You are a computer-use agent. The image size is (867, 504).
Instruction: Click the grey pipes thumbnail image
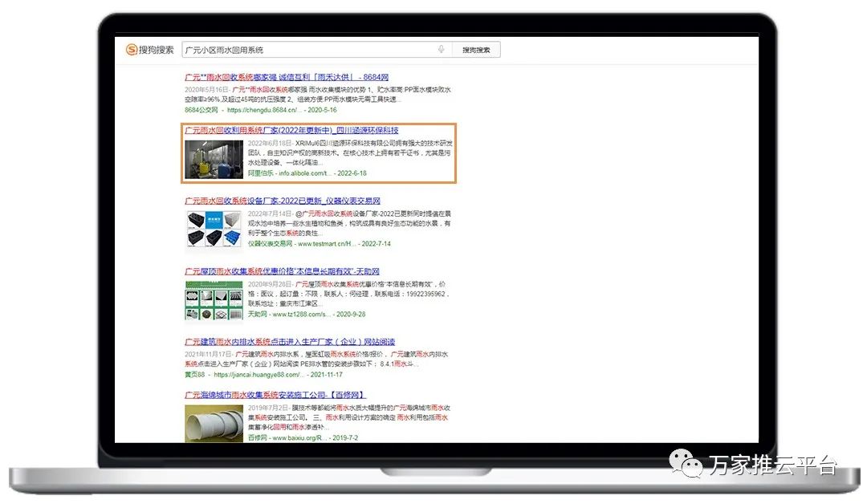pos(214,423)
